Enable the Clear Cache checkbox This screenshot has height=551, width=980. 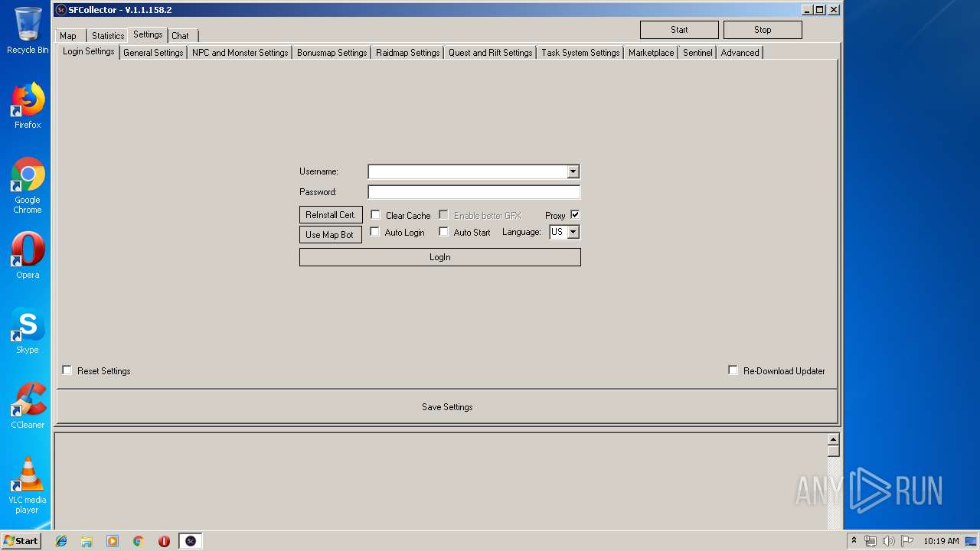(x=375, y=215)
